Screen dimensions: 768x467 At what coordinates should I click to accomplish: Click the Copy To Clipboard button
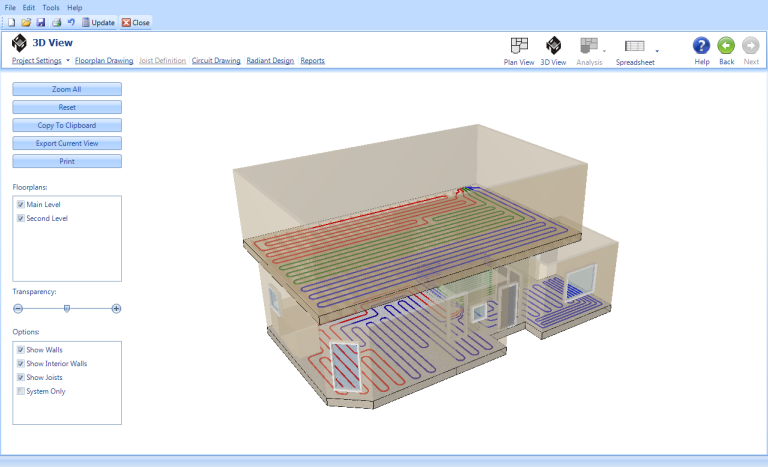(67, 125)
